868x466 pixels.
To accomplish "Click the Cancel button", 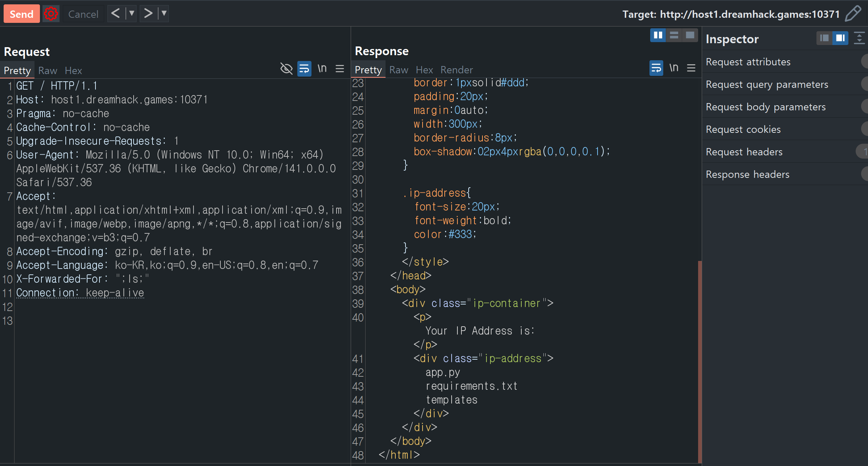I will coord(83,14).
